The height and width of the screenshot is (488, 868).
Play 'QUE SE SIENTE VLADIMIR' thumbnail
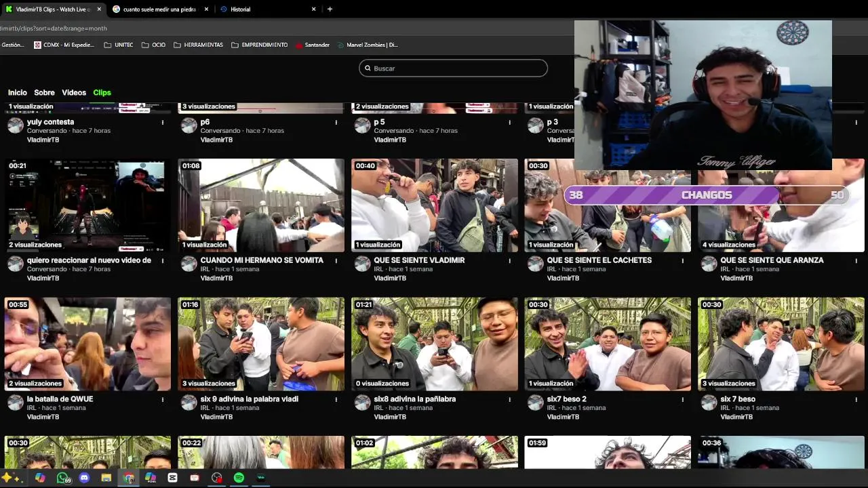pos(435,205)
